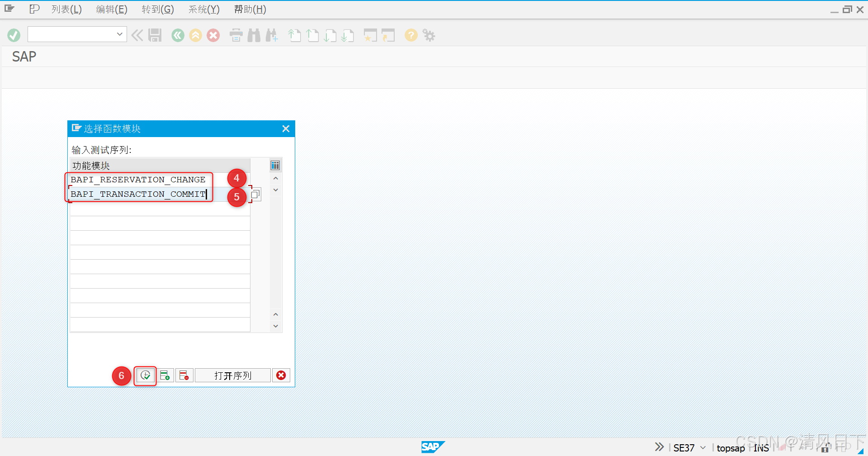
Task: Click the table settings icon beside 功能模块 header
Action: pyautogui.click(x=275, y=165)
